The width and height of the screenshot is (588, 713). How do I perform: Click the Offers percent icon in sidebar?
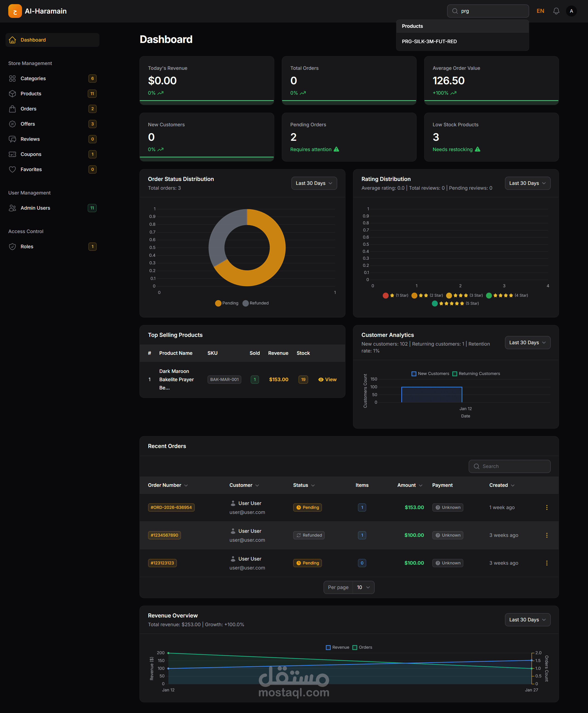point(13,124)
